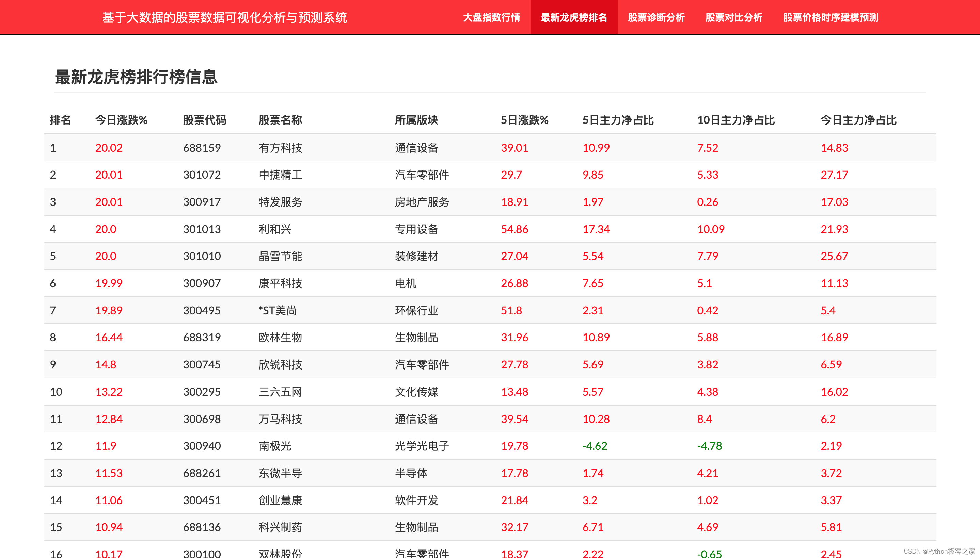The width and height of the screenshot is (980, 558).
Task: Click today's net ratio 25.67
Action: click(834, 256)
